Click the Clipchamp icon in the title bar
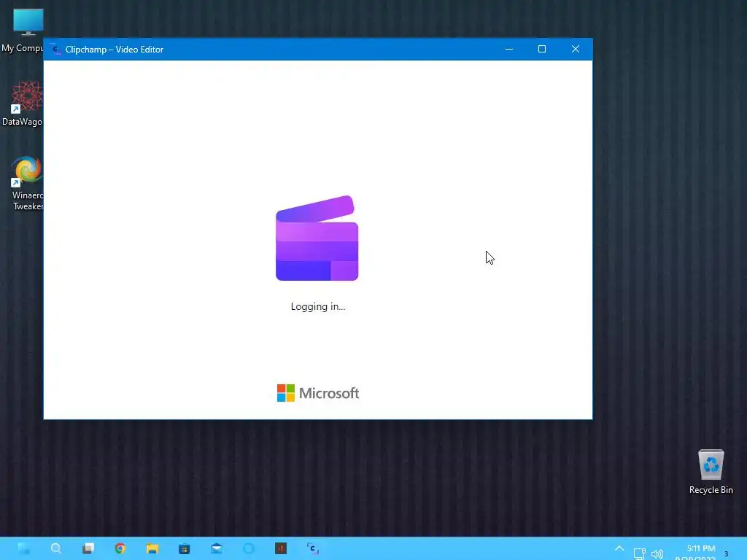The image size is (747, 560). (55, 49)
